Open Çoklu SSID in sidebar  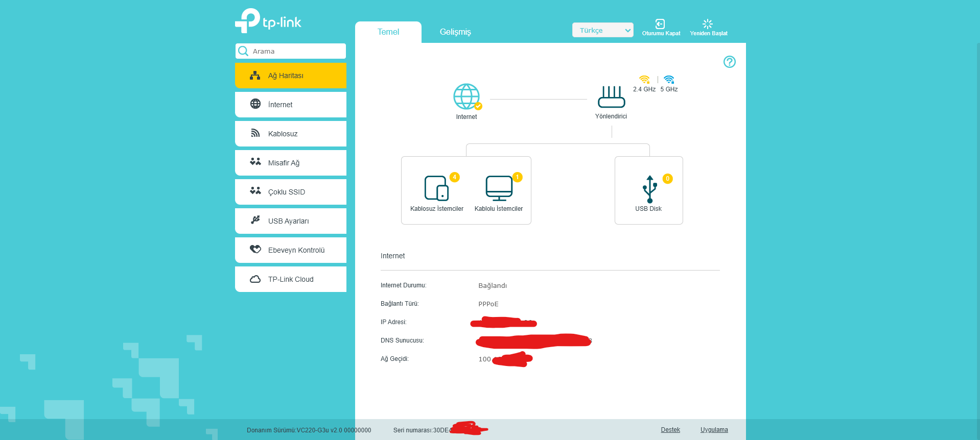(x=290, y=192)
